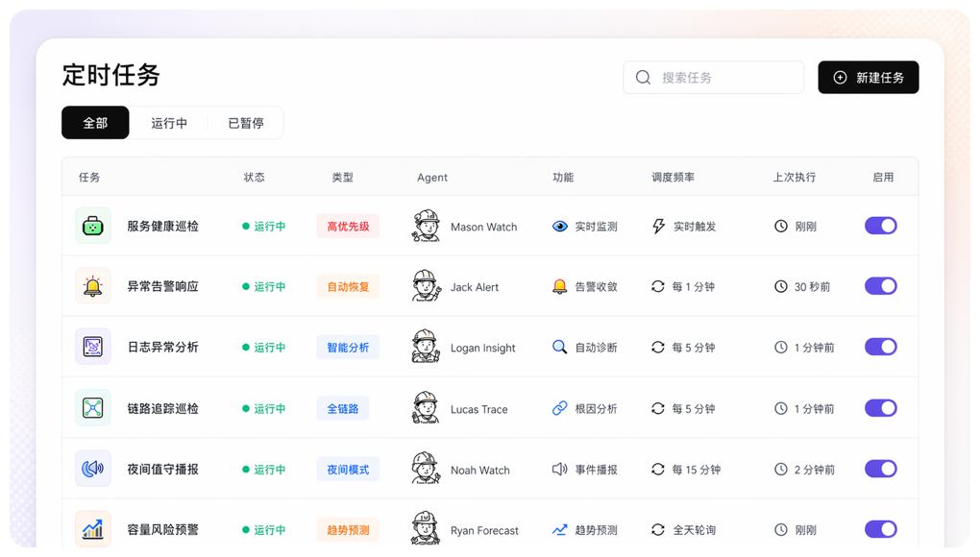Click 运行中 status in 夜间值守播报 row

(264, 469)
